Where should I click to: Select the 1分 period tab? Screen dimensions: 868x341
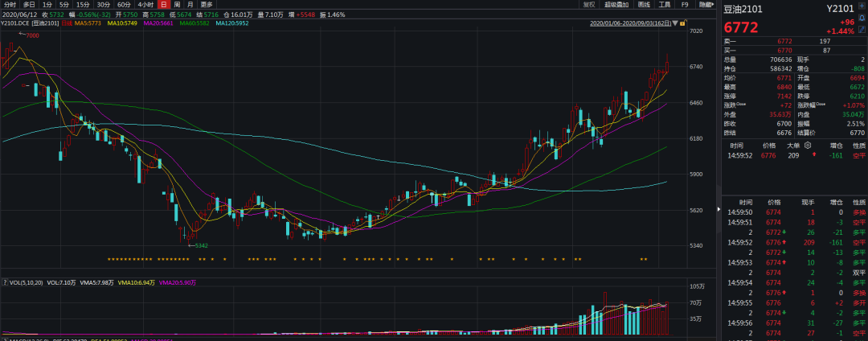(47, 5)
